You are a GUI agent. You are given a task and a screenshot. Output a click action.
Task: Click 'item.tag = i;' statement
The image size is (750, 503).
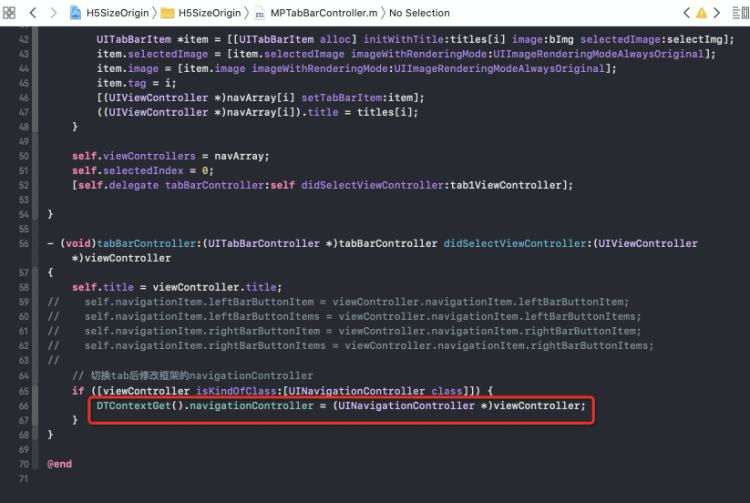tap(136, 83)
